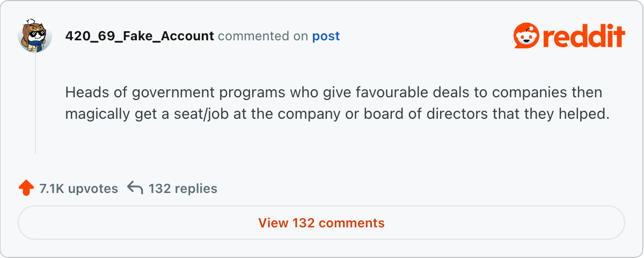Image resolution: width=644 pixels, height=258 pixels.
Task: Click the comment line starting with "magically"
Action: pos(338,114)
